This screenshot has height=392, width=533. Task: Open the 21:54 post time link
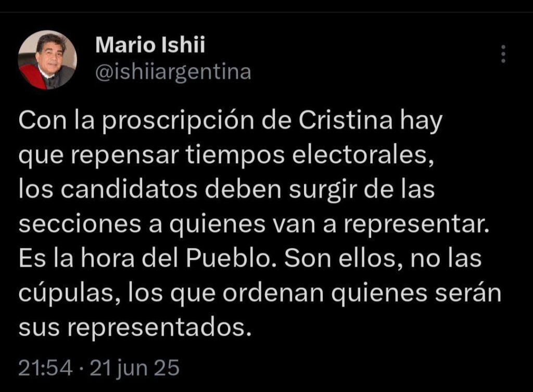pos(45,368)
